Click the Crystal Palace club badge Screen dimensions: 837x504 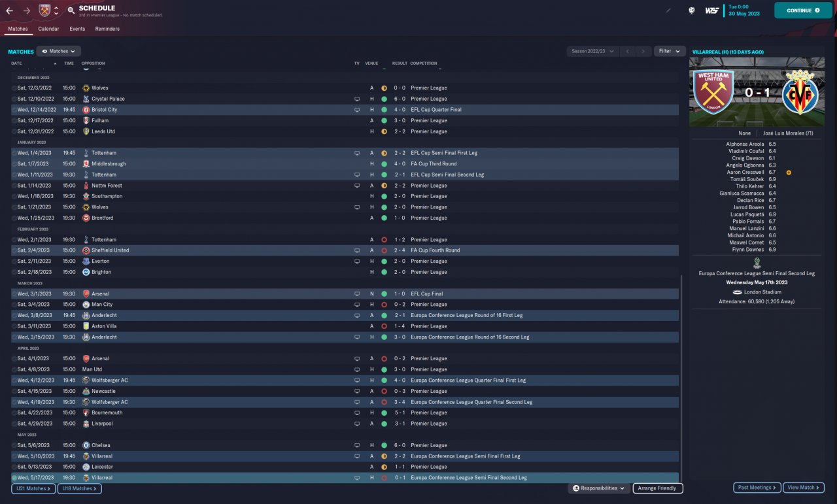click(86, 99)
